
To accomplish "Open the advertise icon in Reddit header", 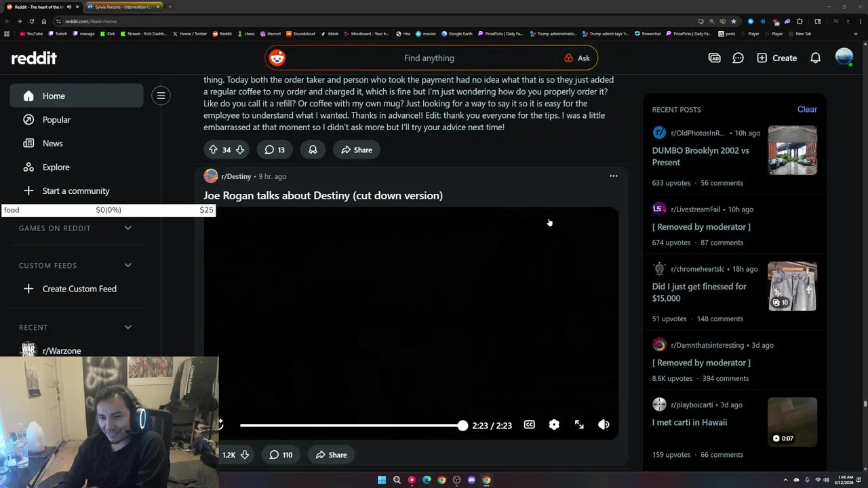I will click(x=714, y=58).
